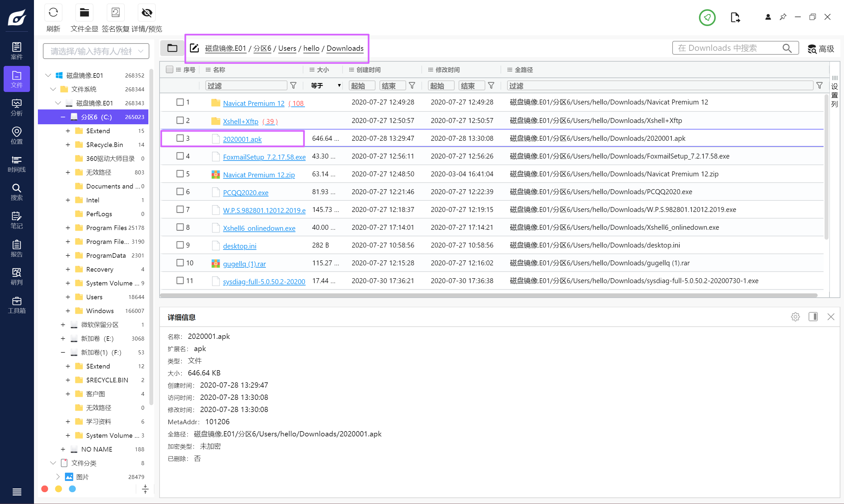The height and width of the screenshot is (504, 844).
Task: Click the 文件全显 folder icon
Action: 84,13
